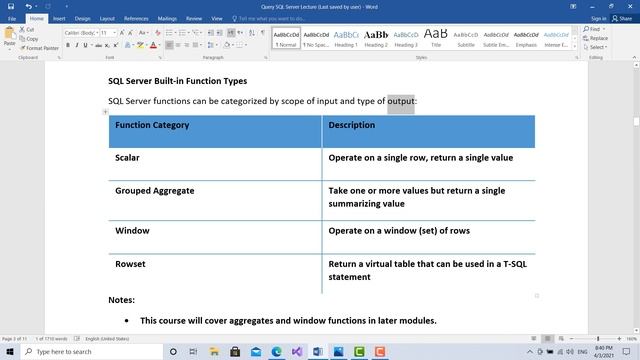Switch to the Mailings tab
The width and height of the screenshot is (640, 360).
(167, 19)
